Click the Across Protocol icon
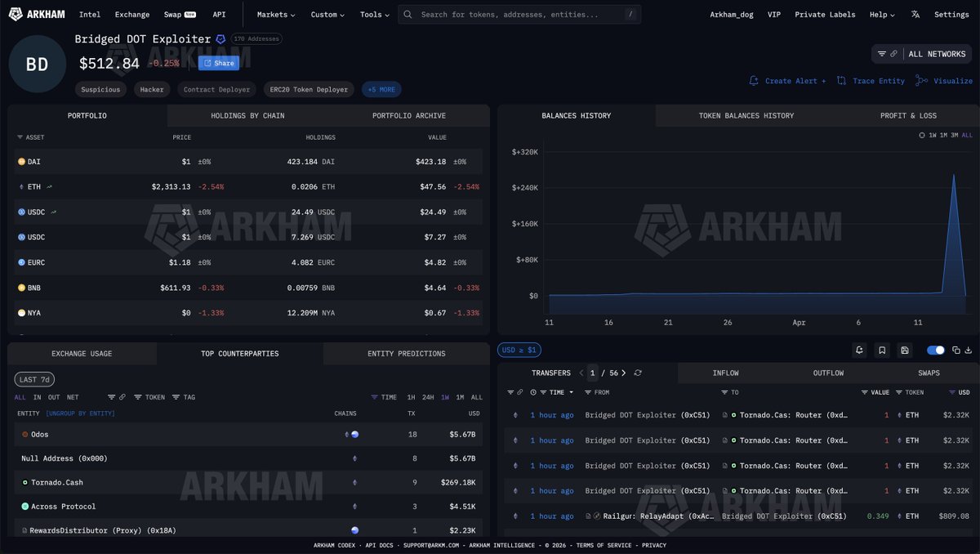The image size is (980, 554). (25, 507)
